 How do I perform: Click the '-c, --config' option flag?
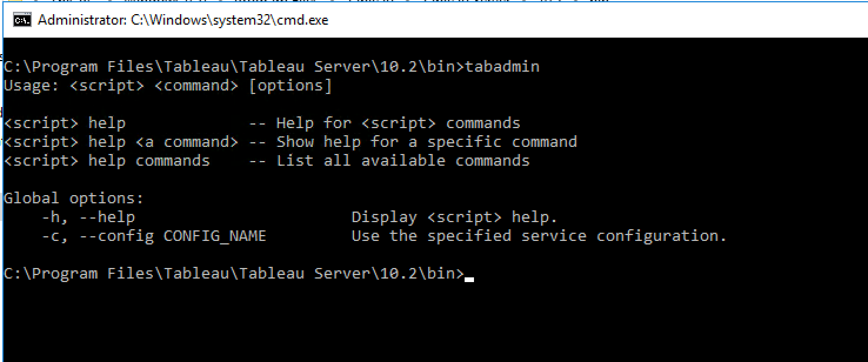tap(98, 236)
